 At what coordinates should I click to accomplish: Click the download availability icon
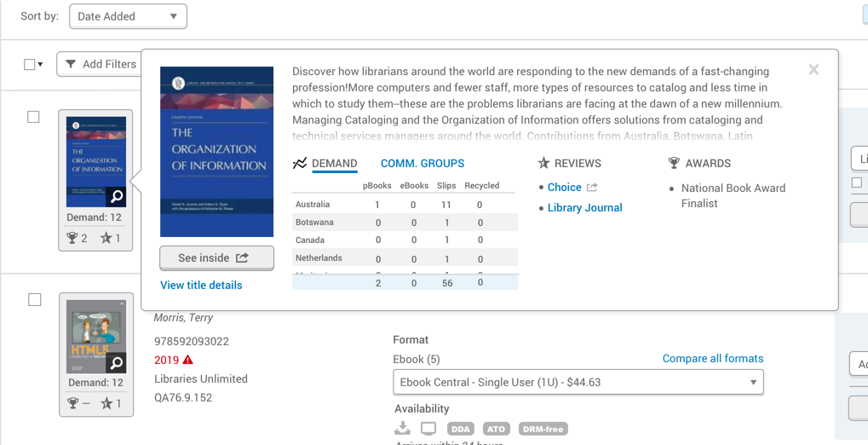tap(403, 428)
